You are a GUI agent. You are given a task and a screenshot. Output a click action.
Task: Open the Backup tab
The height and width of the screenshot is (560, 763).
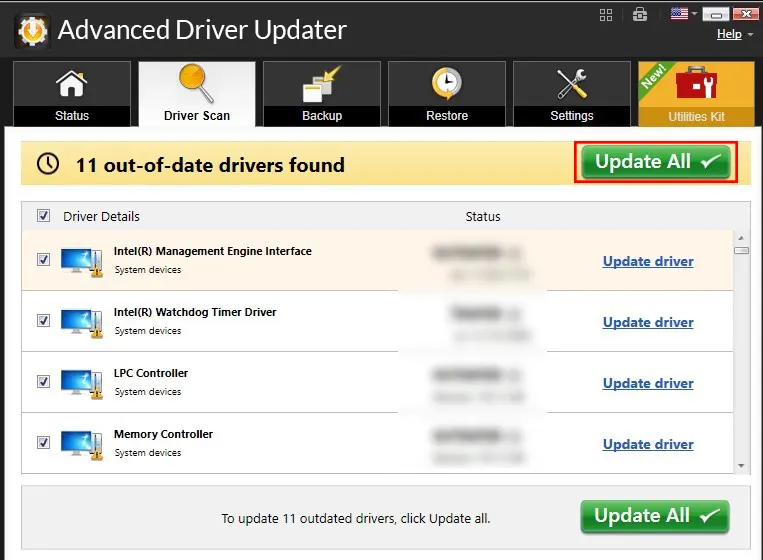pos(322,94)
